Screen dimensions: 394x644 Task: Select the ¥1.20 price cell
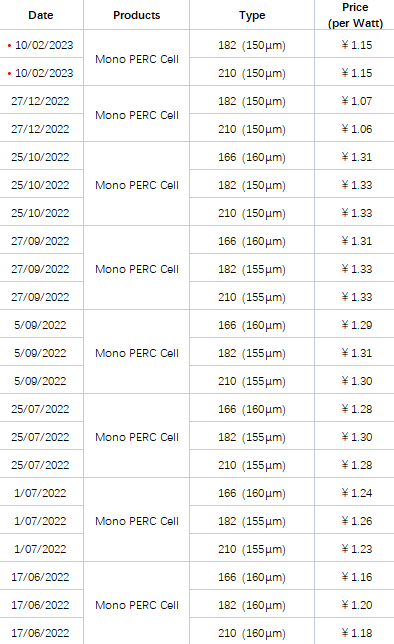(357, 605)
